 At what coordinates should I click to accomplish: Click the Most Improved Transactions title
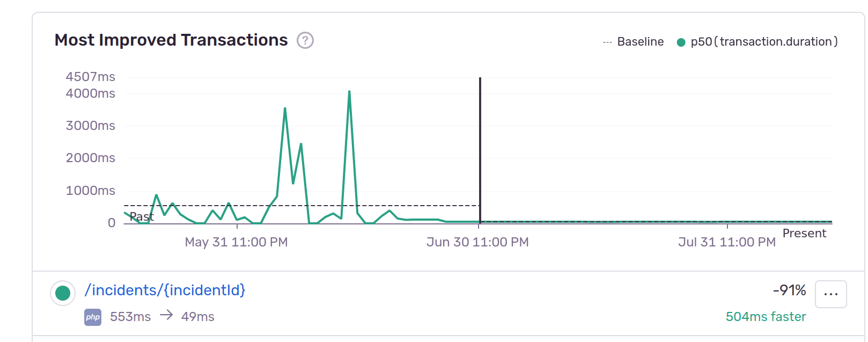(x=171, y=40)
